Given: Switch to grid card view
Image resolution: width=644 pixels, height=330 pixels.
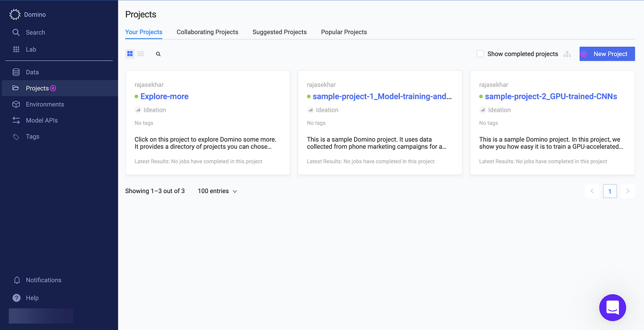Looking at the screenshot, I should 130,54.
